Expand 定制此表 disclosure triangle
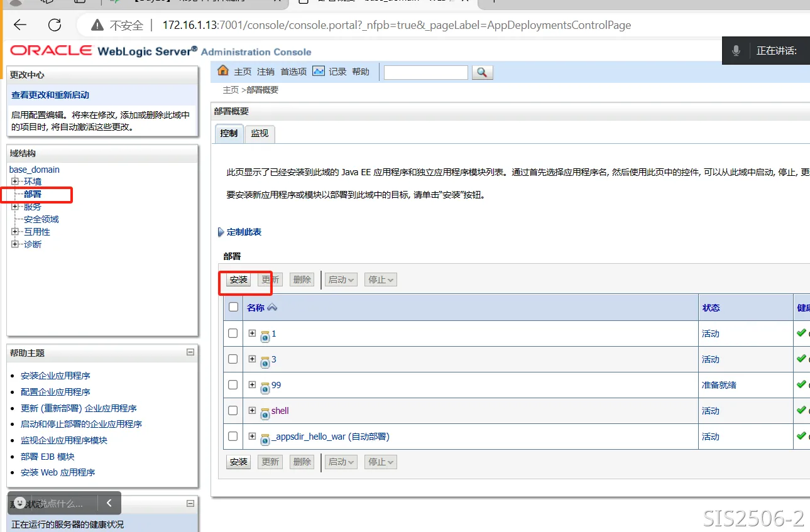The height and width of the screenshot is (532, 810). tap(221, 232)
